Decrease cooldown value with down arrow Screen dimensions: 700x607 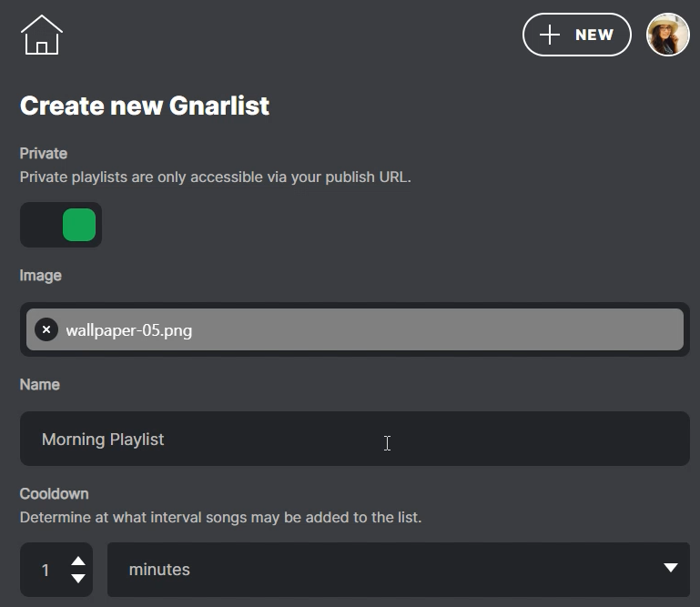[x=78, y=579]
